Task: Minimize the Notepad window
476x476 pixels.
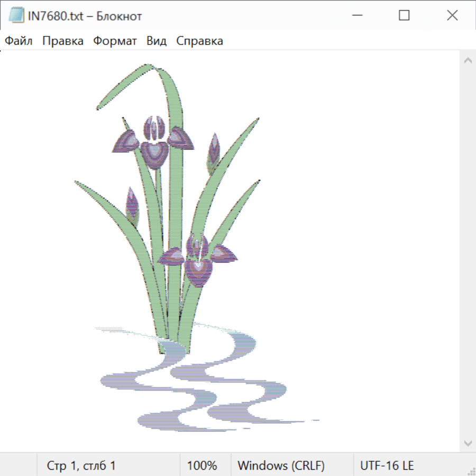Action: [x=356, y=16]
